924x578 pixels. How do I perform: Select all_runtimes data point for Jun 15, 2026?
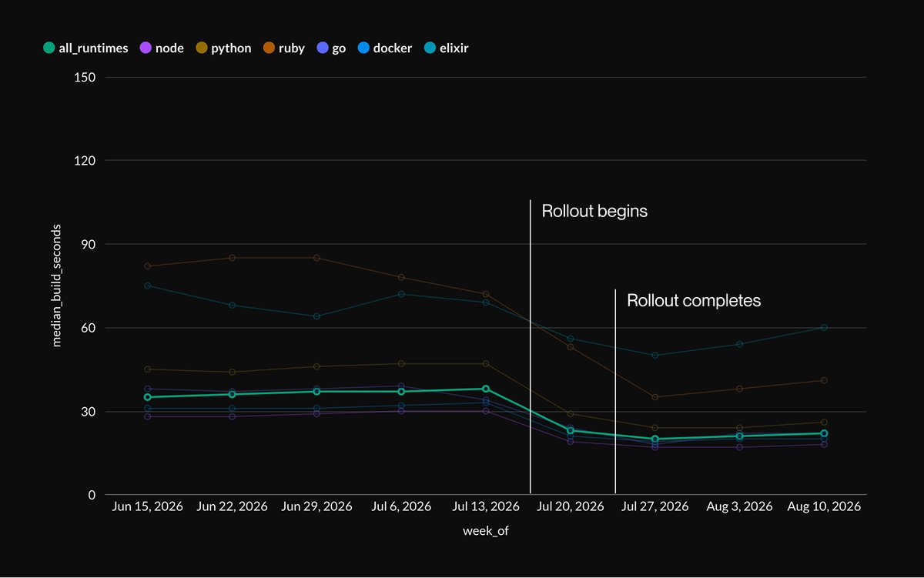click(147, 397)
